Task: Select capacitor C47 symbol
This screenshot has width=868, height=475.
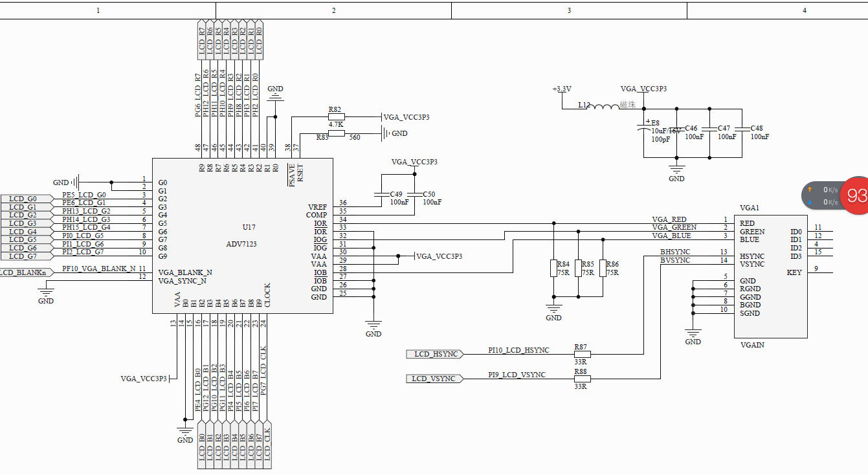Action: point(709,129)
